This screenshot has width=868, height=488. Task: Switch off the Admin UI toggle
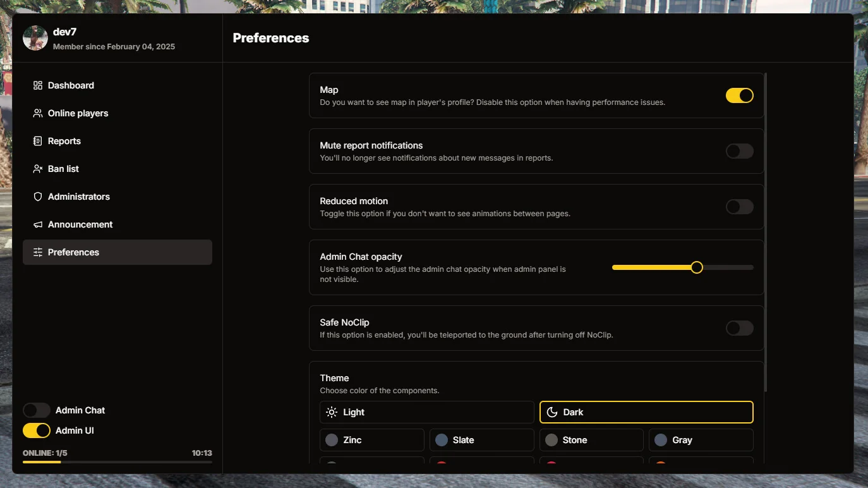(x=37, y=430)
